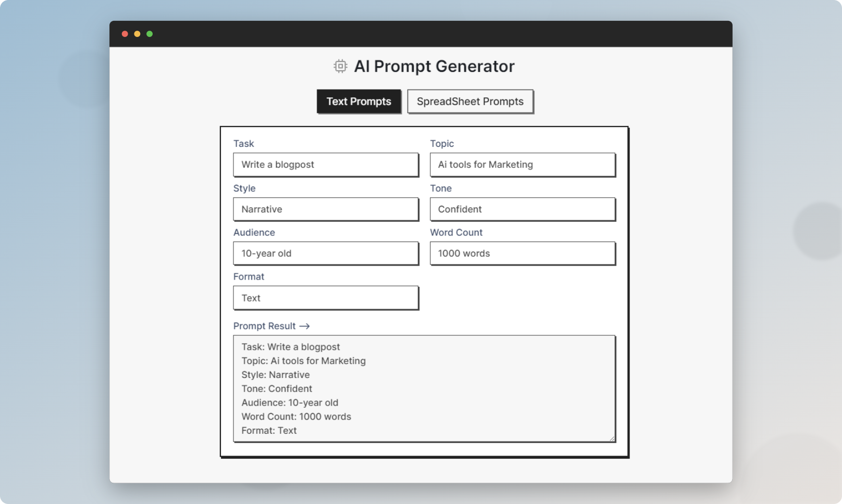Select the Style input showing Narrative

pos(326,209)
